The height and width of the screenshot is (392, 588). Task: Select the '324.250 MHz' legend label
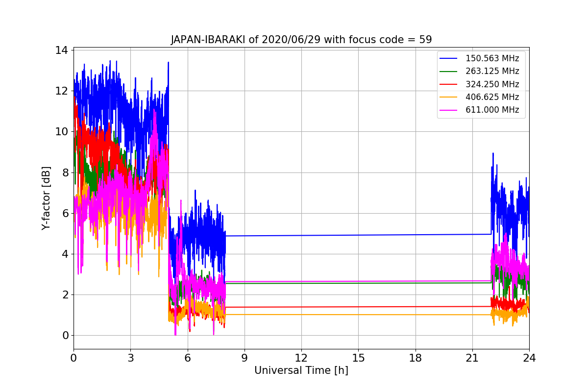pyautogui.click(x=492, y=84)
